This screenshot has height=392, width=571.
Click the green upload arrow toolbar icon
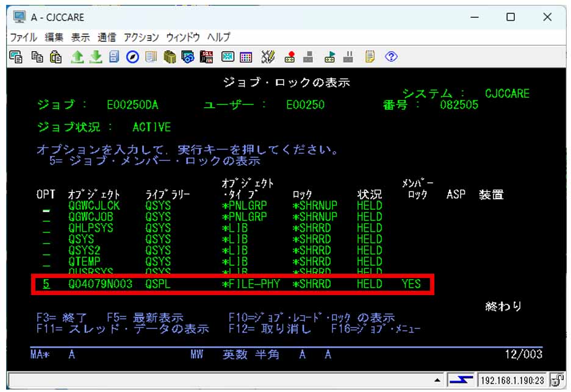tap(77, 57)
